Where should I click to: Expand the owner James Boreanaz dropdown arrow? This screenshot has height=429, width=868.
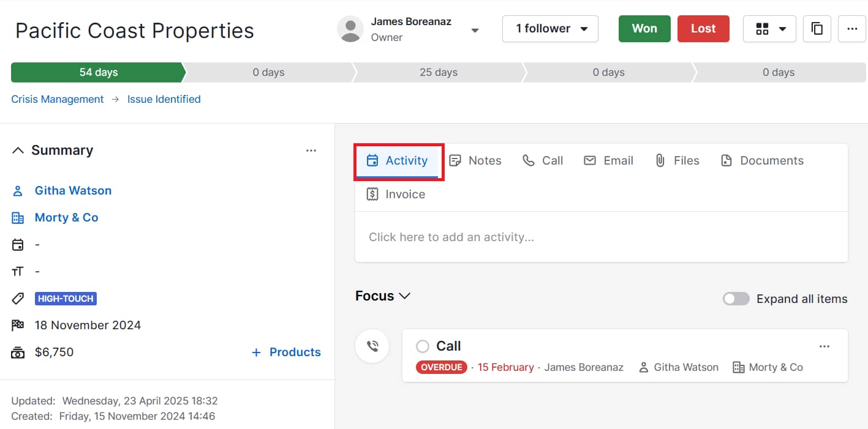click(x=475, y=30)
